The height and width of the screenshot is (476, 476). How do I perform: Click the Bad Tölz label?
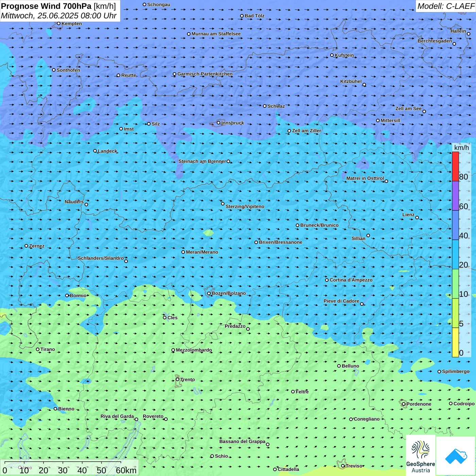(254, 16)
